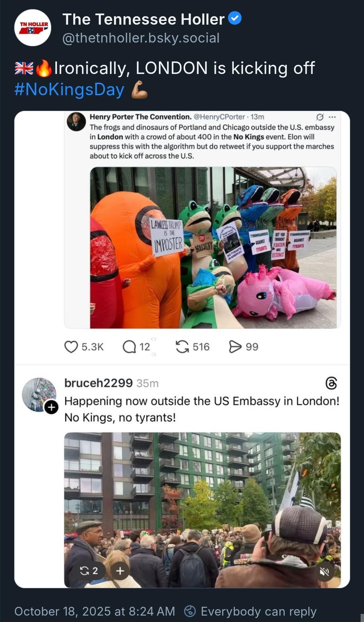Click the retweet icon showing 516
364x622 pixels.
(x=182, y=347)
